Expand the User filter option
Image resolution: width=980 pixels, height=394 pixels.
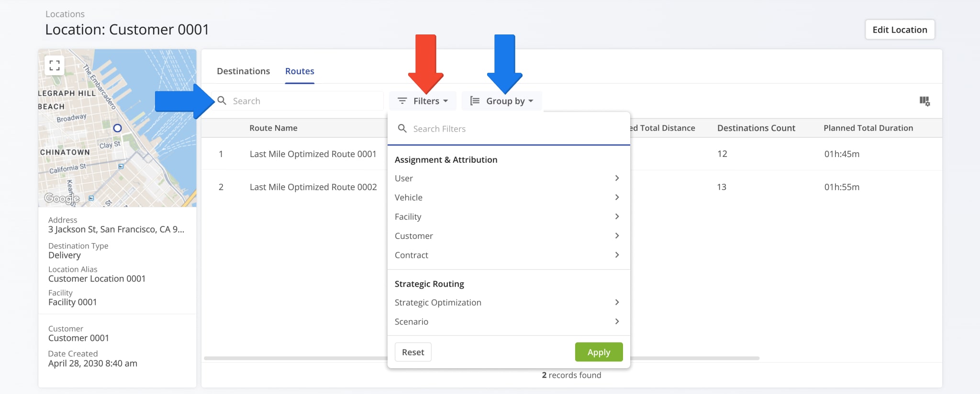[x=508, y=178]
